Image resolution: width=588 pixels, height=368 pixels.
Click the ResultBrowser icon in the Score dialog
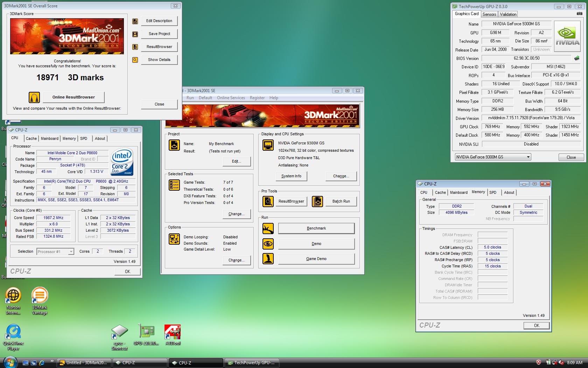pyautogui.click(x=135, y=47)
